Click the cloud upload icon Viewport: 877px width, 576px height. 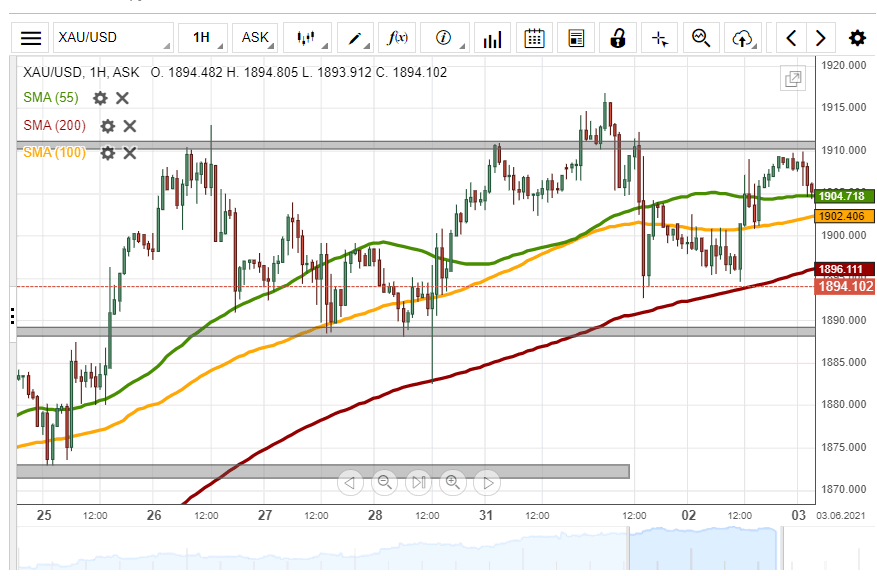[x=742, y=38]
